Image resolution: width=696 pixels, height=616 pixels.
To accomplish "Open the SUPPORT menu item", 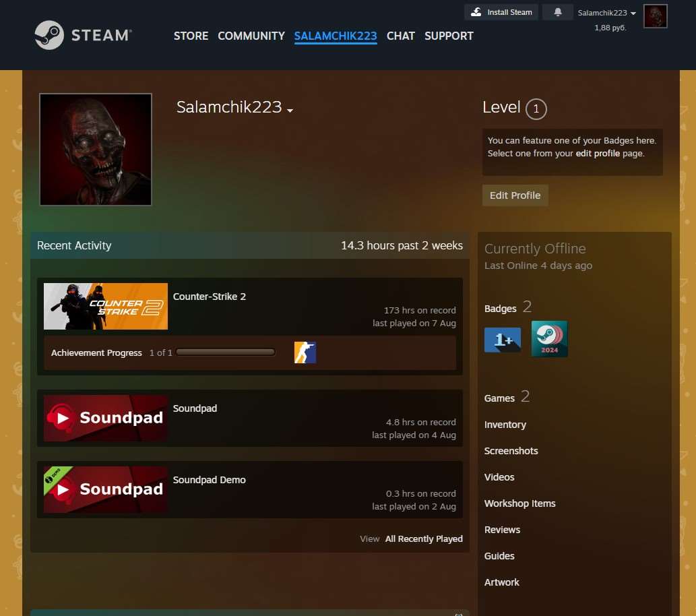I will [449, 36].
